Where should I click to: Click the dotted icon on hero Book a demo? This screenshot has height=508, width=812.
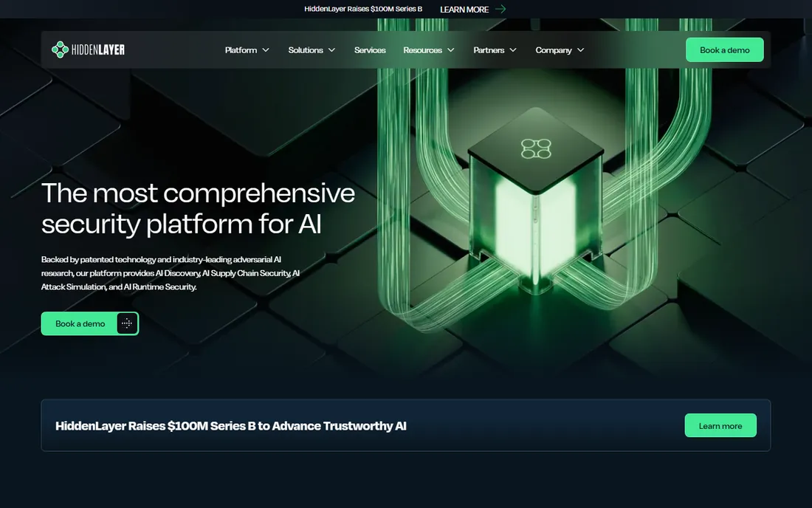tap(127, 323)
